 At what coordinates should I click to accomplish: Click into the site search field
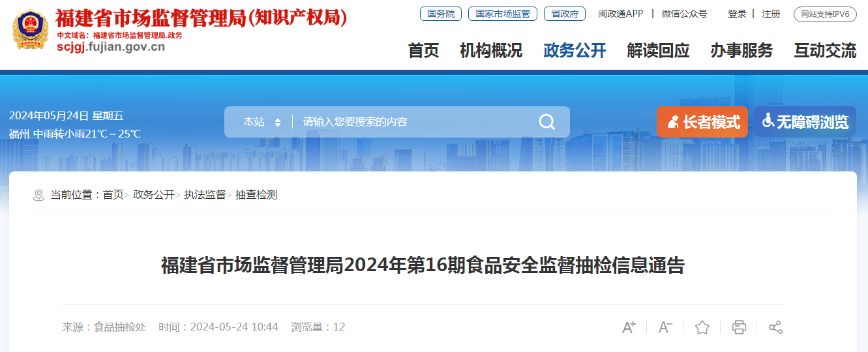[414, 122]
